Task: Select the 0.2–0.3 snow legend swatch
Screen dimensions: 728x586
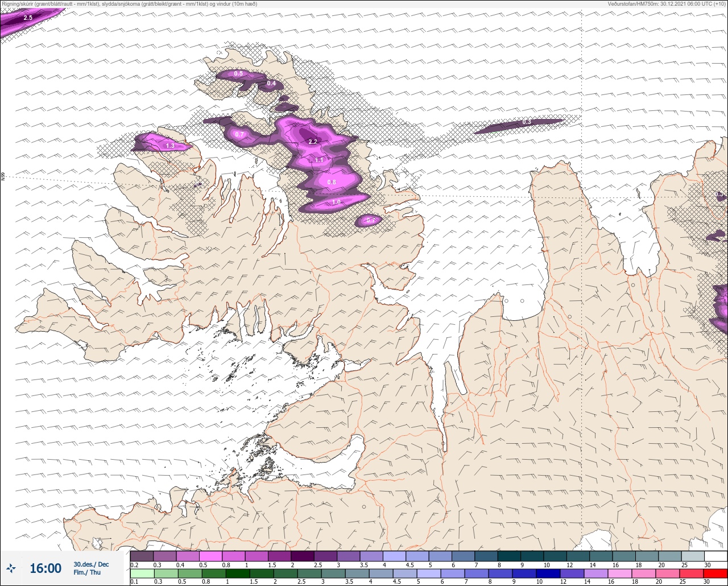Action: coord(142,556)
